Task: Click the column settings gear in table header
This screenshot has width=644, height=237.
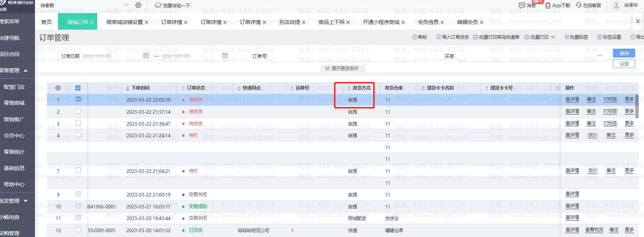Action: [x=58, y=88]
